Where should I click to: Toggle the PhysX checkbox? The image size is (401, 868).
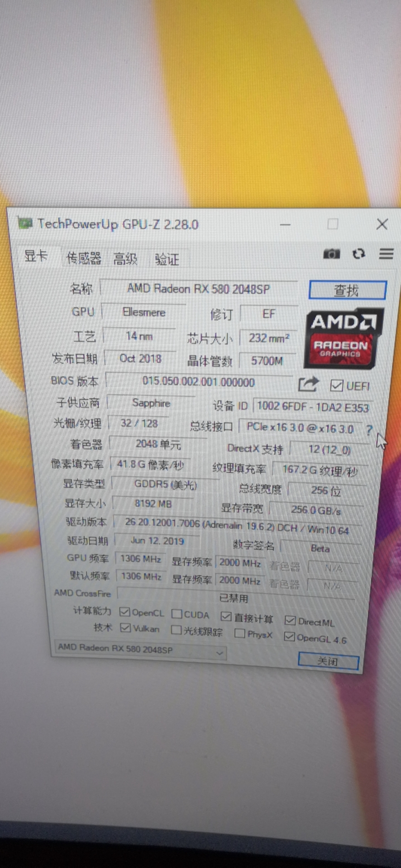(x=240, y=633)
